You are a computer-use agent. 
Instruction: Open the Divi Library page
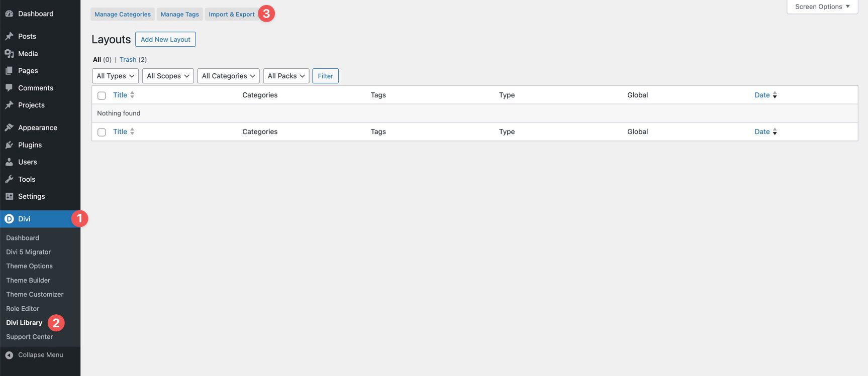coord(24,323)
